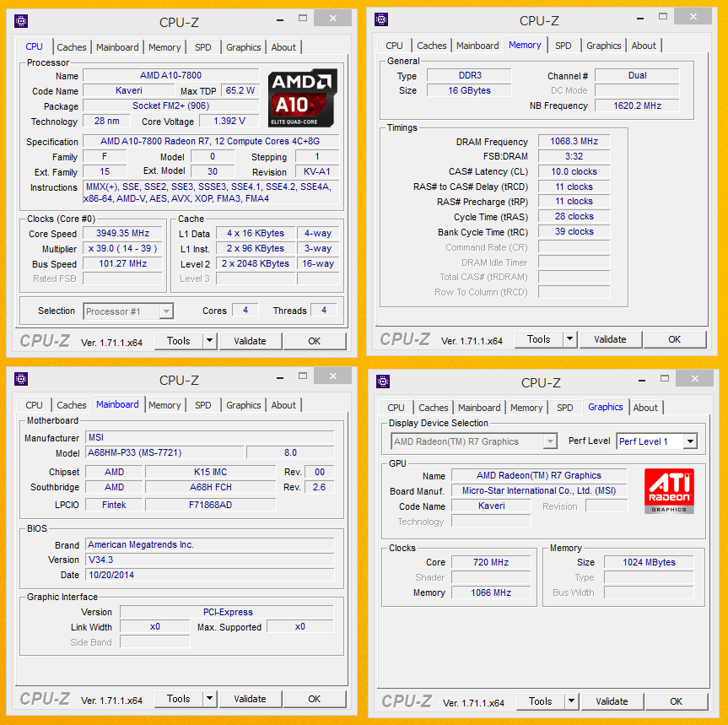Click the Core Voltage value 1.392 V
Screen dimensions: 728x725
pyautogui.click(x=229, y=121)
